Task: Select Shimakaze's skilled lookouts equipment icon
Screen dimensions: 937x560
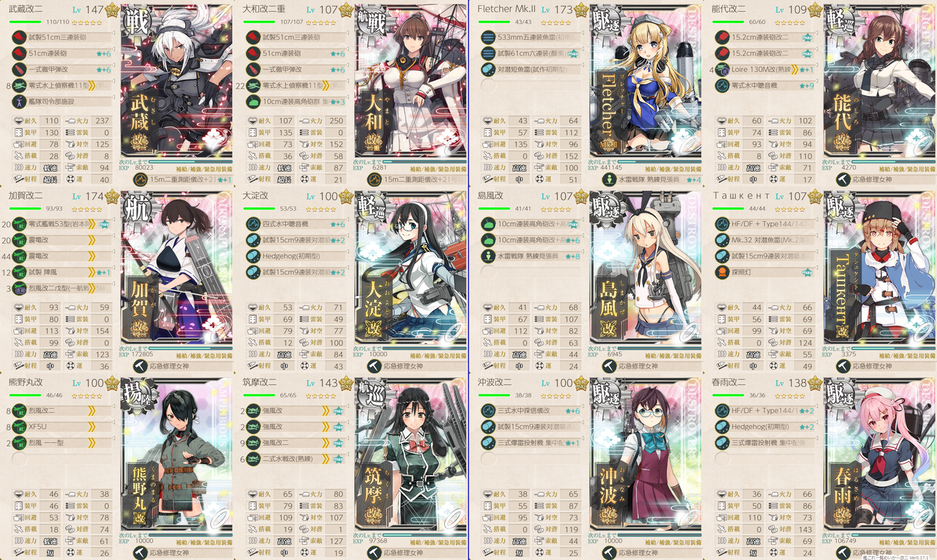Action: (x=488, y=255)
